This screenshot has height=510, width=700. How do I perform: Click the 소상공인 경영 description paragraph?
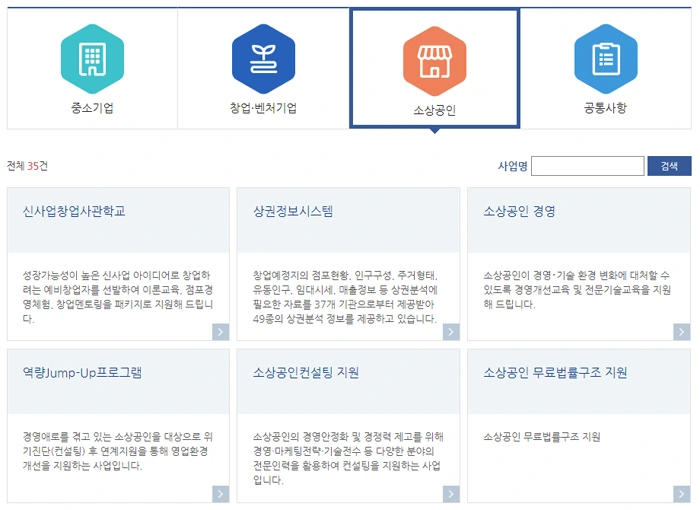tap(577, 290)
